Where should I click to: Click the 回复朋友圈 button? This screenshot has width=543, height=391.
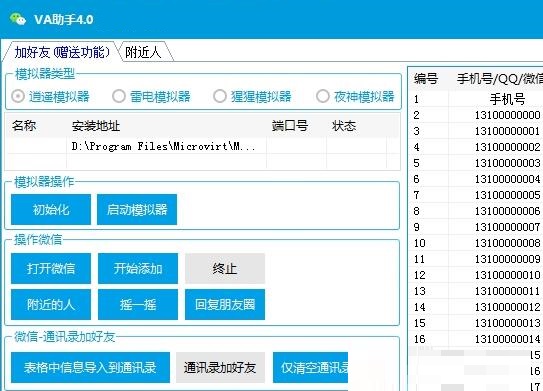point(225,304)
